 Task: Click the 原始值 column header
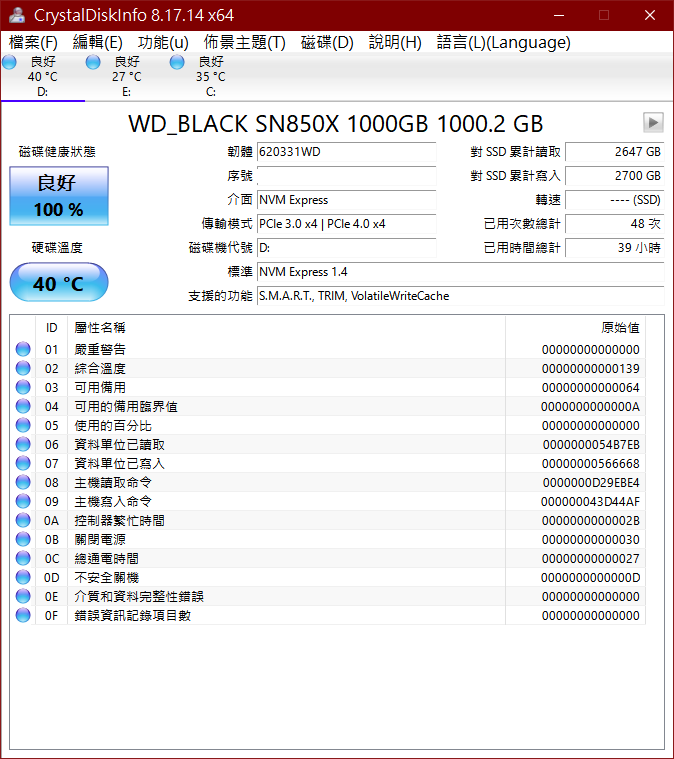(x=576, y=328)
